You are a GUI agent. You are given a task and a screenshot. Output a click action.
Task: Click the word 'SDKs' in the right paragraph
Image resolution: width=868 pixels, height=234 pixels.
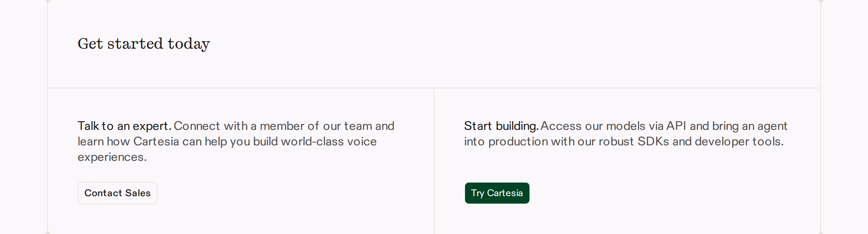pos(653,141)
